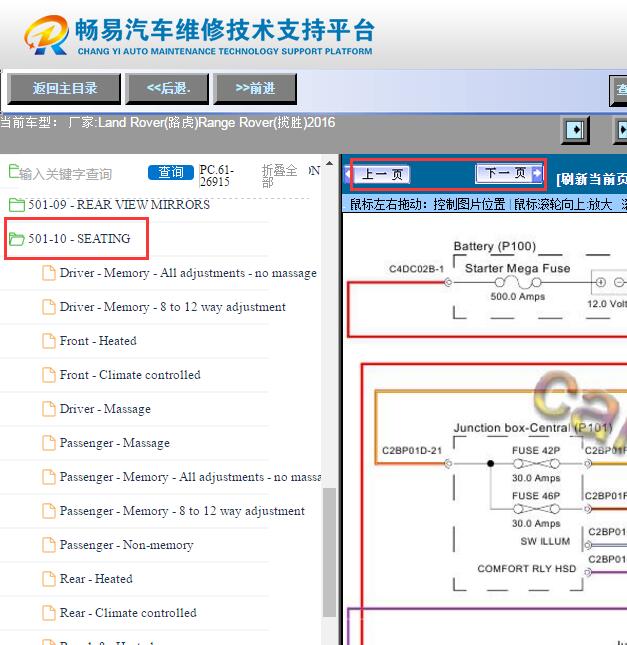Screen dimensions: 627x645
Task: Click the document icon beside Passenger - Massage
Action: pyautogui.click(x=49, y=443)
